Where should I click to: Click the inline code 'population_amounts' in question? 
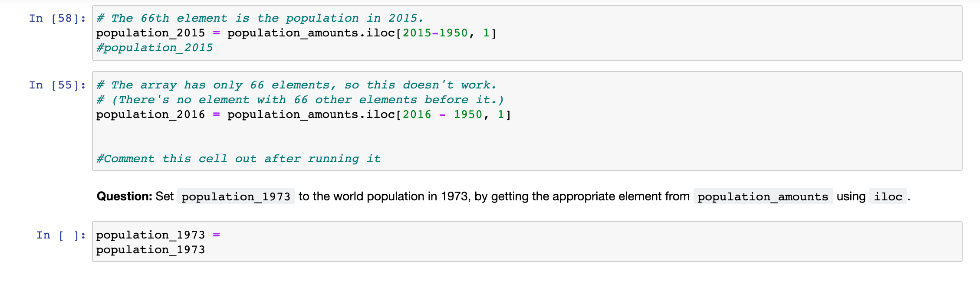pyautogui.click(x=763, y=196)
